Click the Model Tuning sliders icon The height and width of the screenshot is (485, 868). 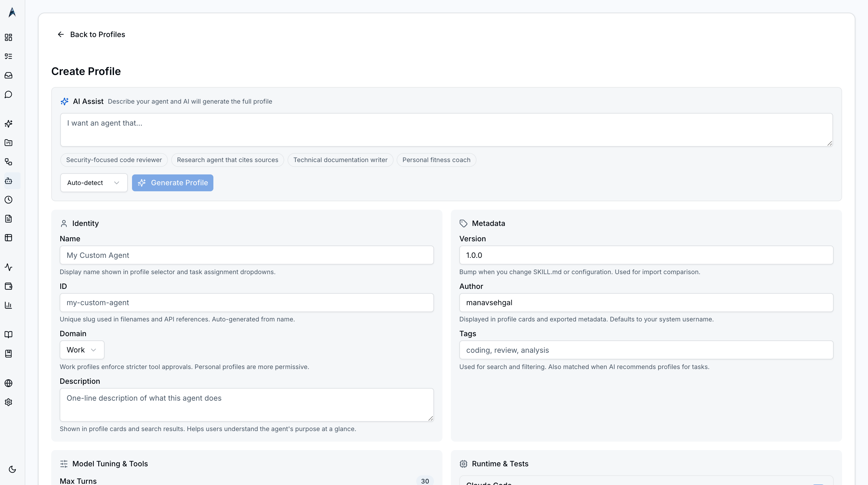point(64,464)
